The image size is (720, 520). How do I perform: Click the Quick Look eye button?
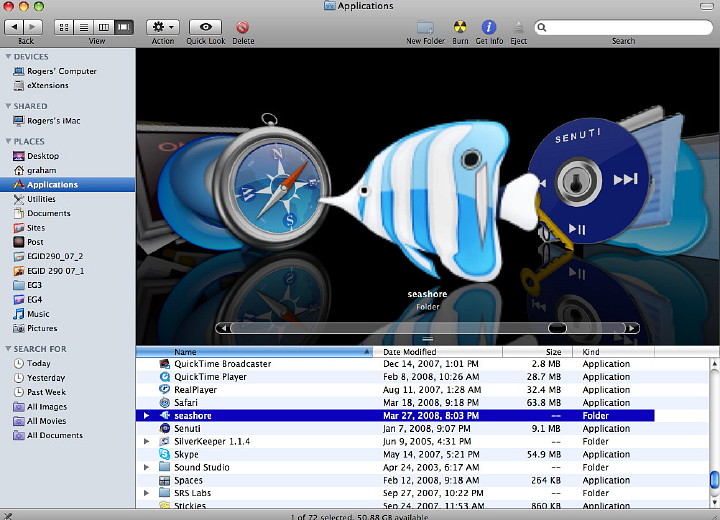[205, 27]
